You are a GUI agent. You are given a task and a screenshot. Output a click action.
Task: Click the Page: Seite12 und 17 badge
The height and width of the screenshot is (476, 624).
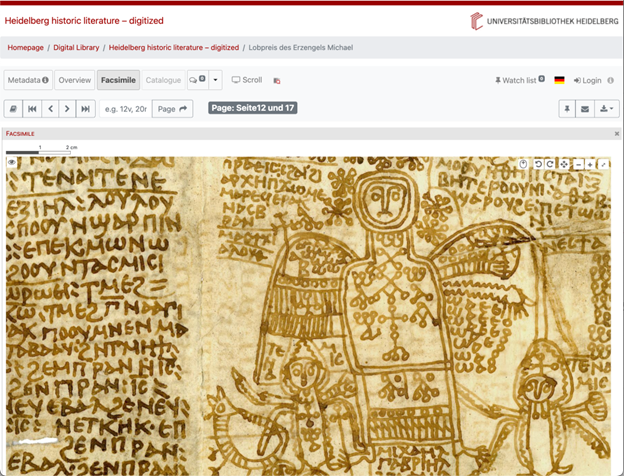(x=253, y=108)
